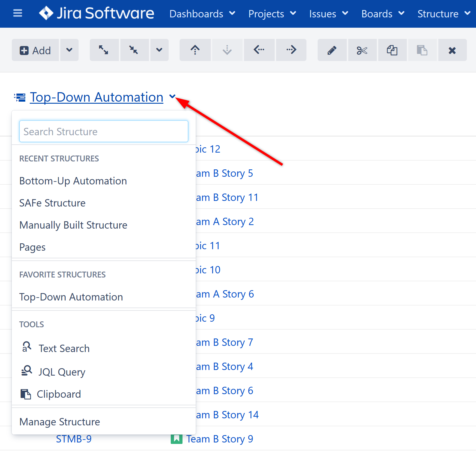
Task: Open the Boards menu
Action: tap(382, 14)
